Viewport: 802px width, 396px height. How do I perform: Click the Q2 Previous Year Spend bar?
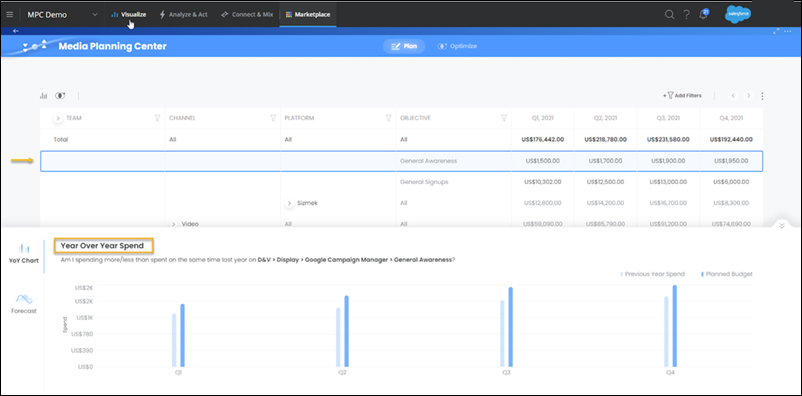pyautogui.click(x=338, y=337)
